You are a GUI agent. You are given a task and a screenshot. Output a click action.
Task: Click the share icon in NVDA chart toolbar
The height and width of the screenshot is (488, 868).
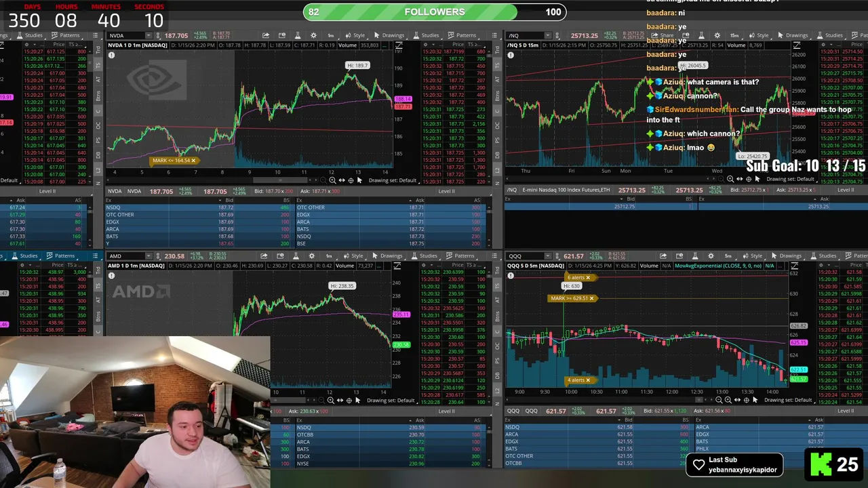[266, 35]
